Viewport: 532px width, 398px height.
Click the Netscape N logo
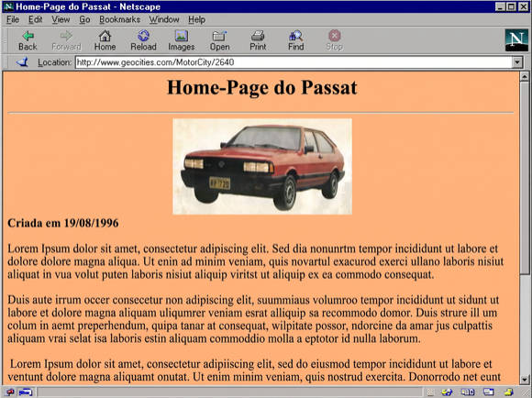pyautogui.click(x=516, y=40)
